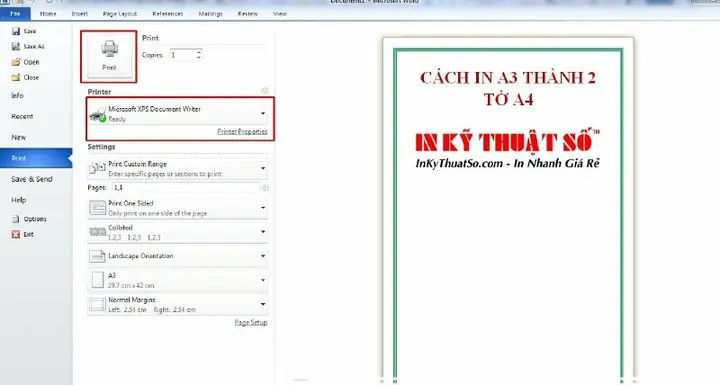
Task: Switch to the Review tab
Action: click(x=248, y=14)
